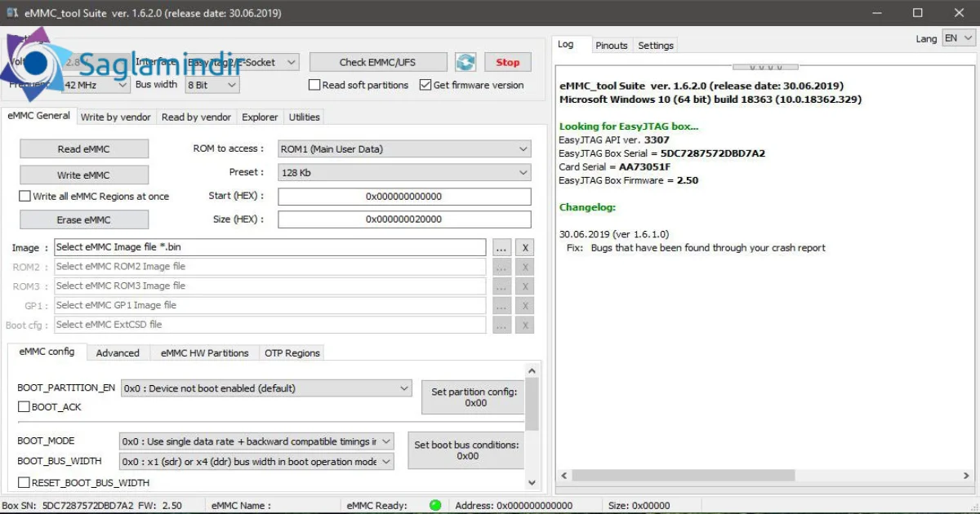Click the log panel horizontal scrollbar thumb

pyautogui.click(x=682, y=475)
